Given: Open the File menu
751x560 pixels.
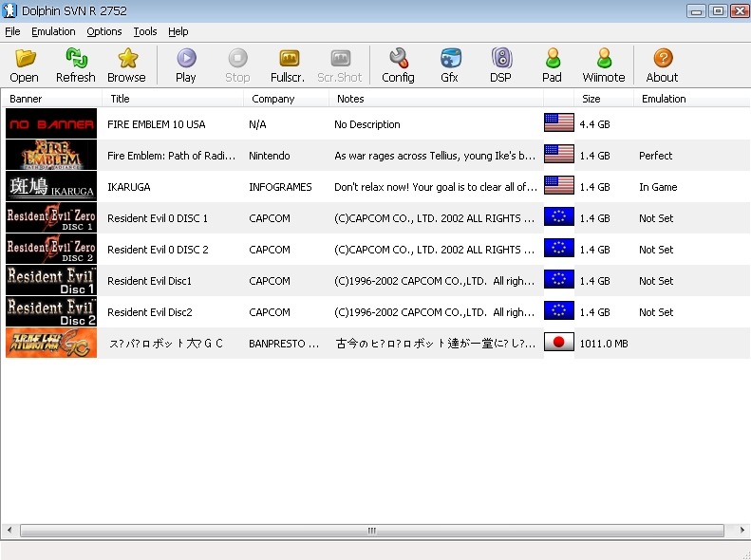Looking at the screenshot, I should pos(12,31).
